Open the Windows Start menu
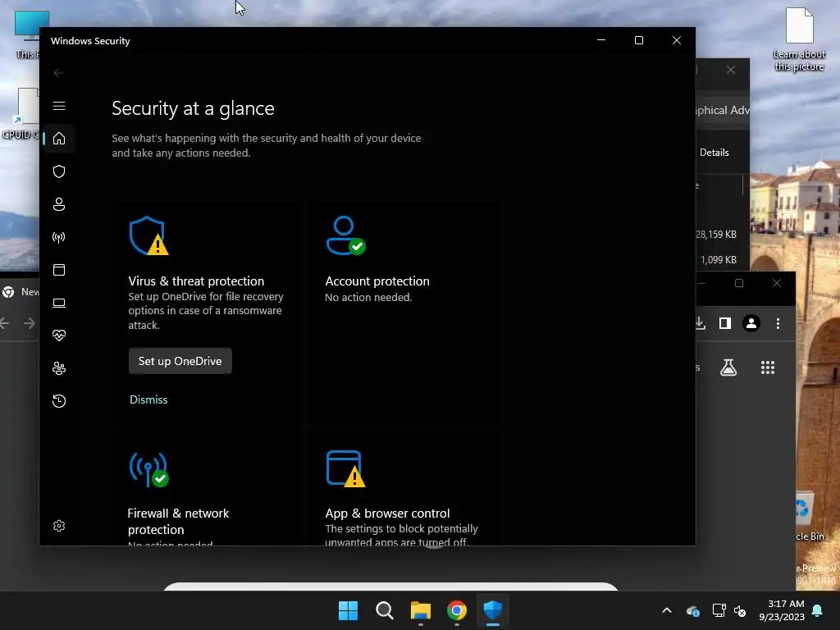This screenshot has height=630, width=840. [348, 610]
